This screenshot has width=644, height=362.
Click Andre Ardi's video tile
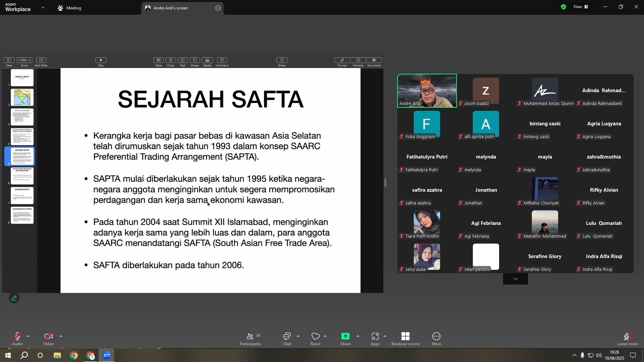(x=427, y=90)
